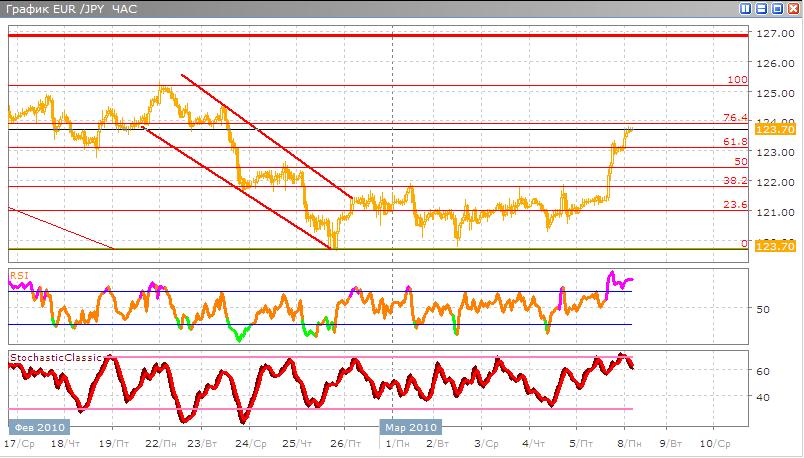The height and width of the screenshot is (458, 804).
Task: Select the Fibonacci 100 level label
Action: (x=738, y=79)
